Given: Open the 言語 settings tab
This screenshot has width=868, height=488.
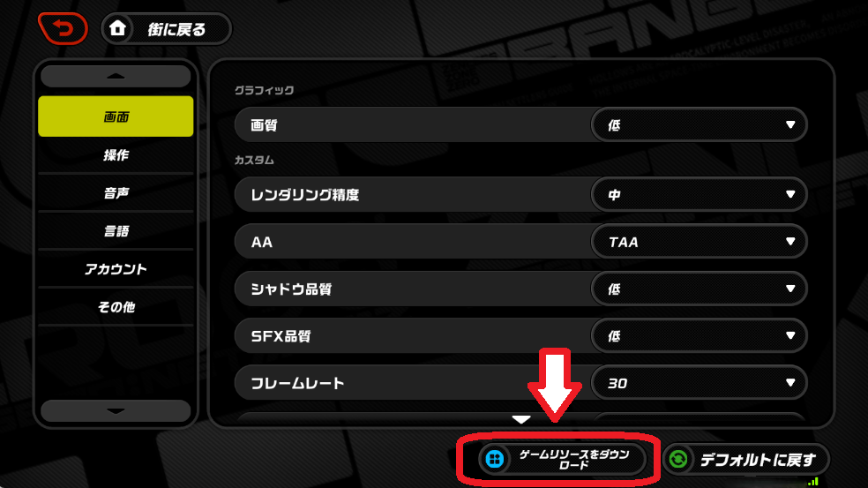Looking at the screenshot, I should click(x=116, y=231).
